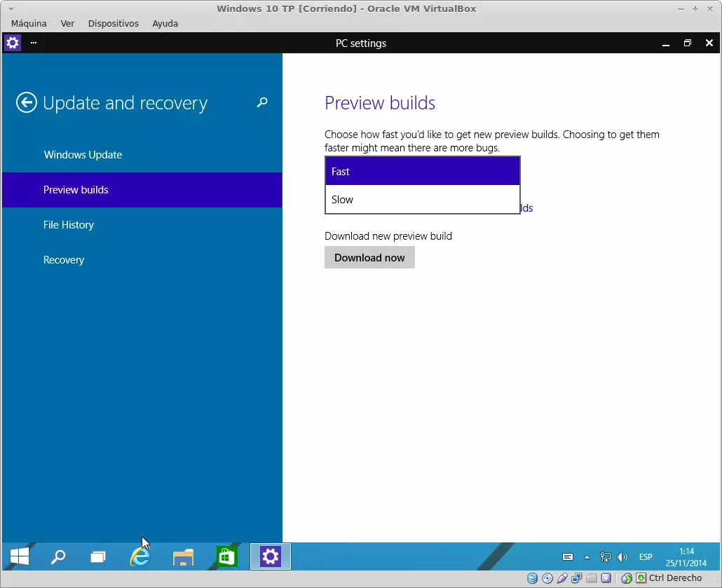This screenshot has height=588, width=722.
Task: Expand the hidden tray icons arrow
Action: 587,557
